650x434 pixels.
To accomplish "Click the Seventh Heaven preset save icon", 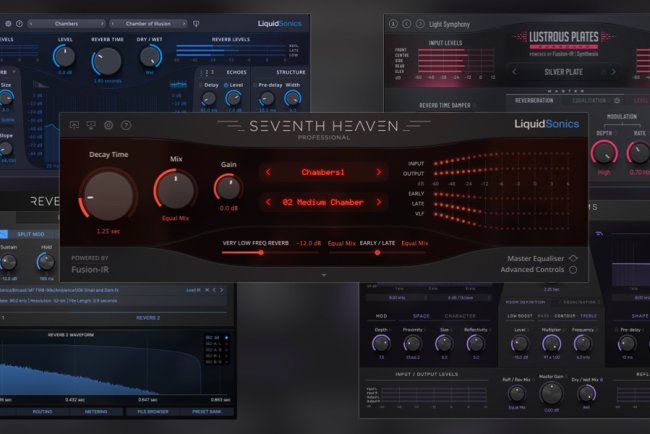I will pos(91,125).
